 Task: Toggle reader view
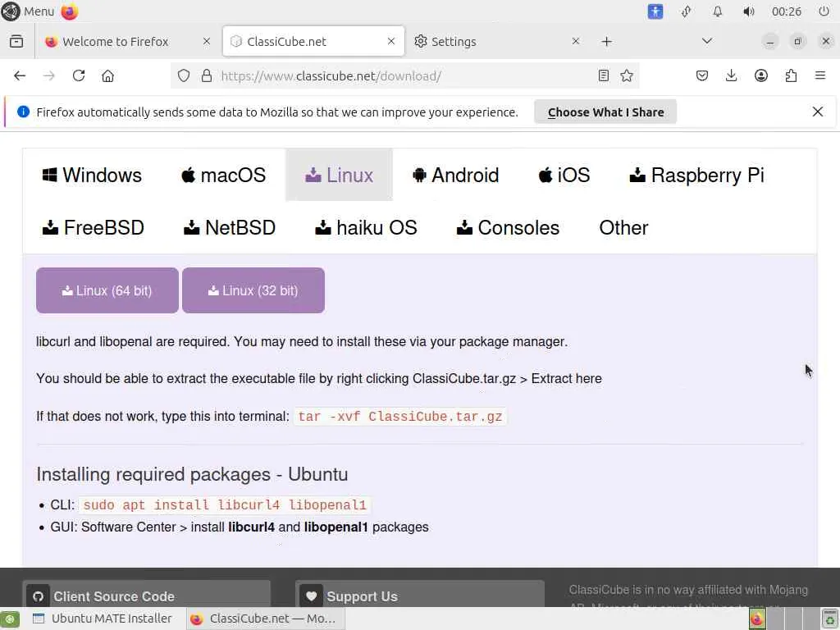pos(604,76)
